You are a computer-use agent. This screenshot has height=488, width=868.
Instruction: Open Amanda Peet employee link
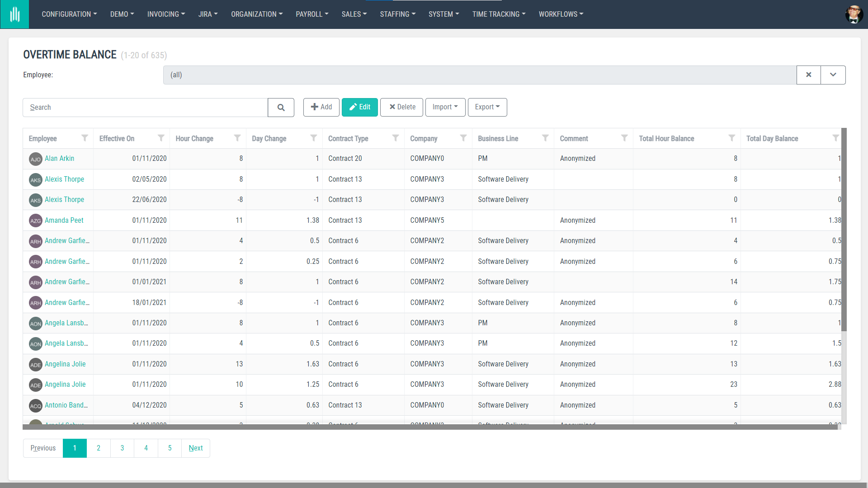pos(64,221)
